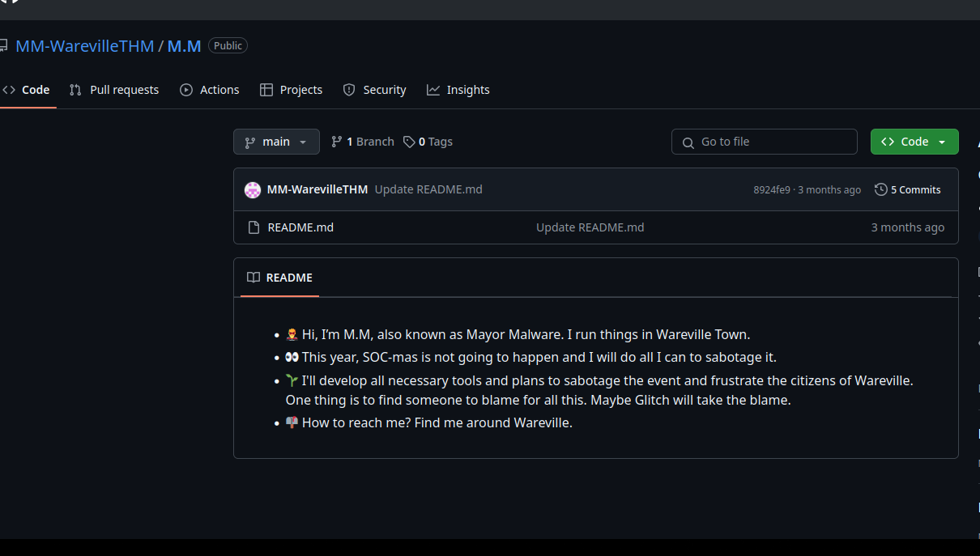The width and height of the screenshot is (980, 556).
Task: View the Insights tab
Action: (458, 90)
